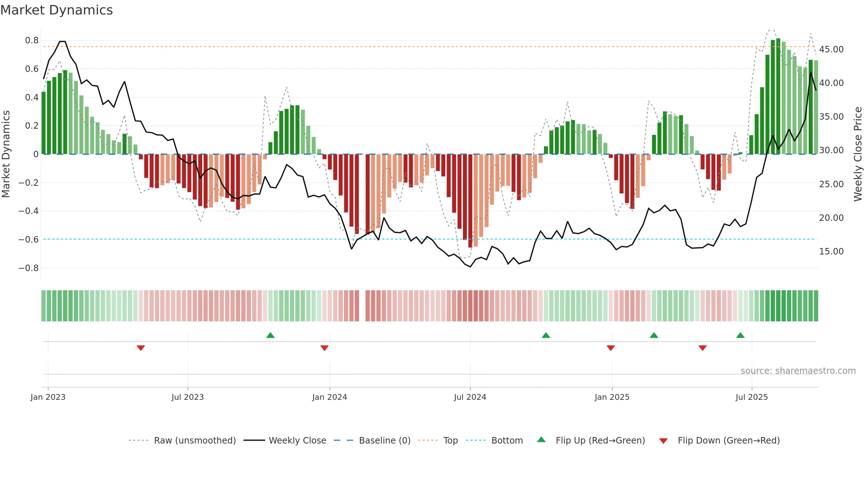Click the red Flip Down legend triangle icon
The height and width of the screenshot is (488, 868).
tap(663, 441)
